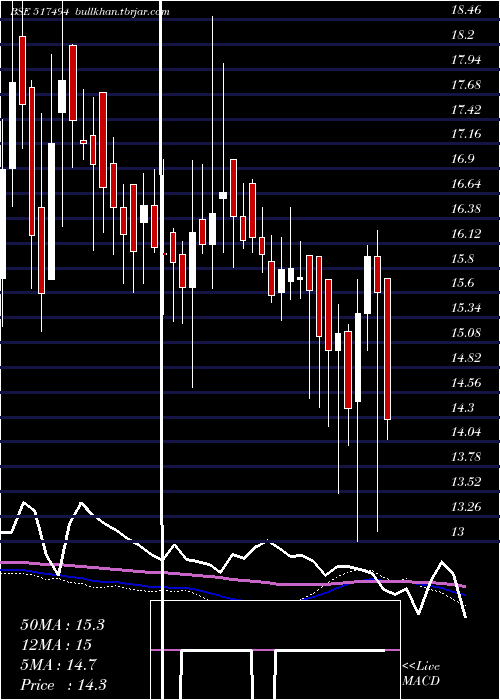Click the 15.08 price axis label
This screenshot has width=500, height=700.
[x=467, y=333]
